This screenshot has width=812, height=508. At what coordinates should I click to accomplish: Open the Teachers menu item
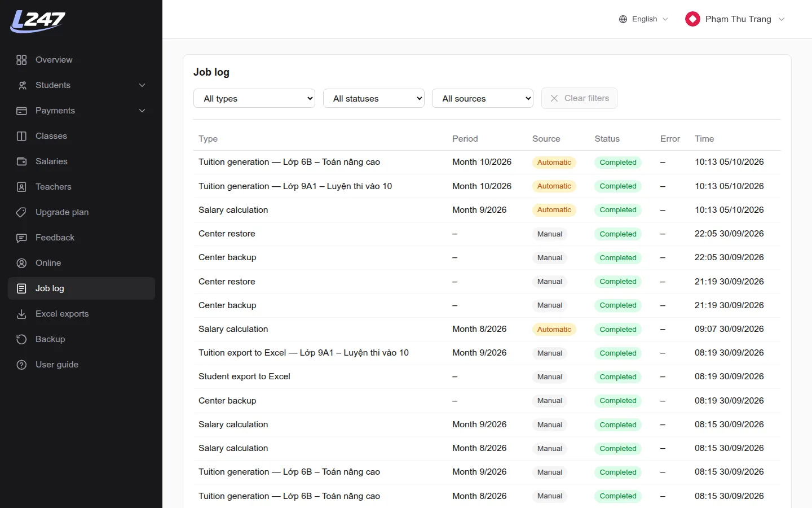click(x=81, y=187)
